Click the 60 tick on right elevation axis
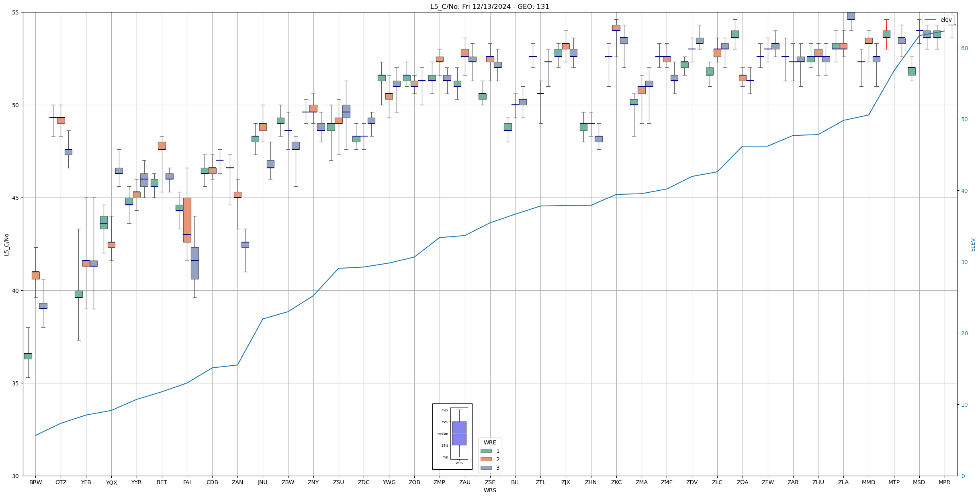The image size is (980, 497). point(964,48)
